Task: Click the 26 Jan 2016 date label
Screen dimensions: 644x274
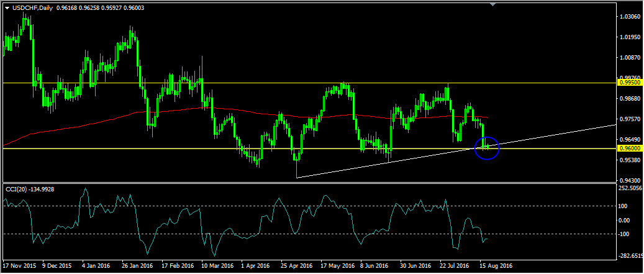Action: (x=137, y=266)
